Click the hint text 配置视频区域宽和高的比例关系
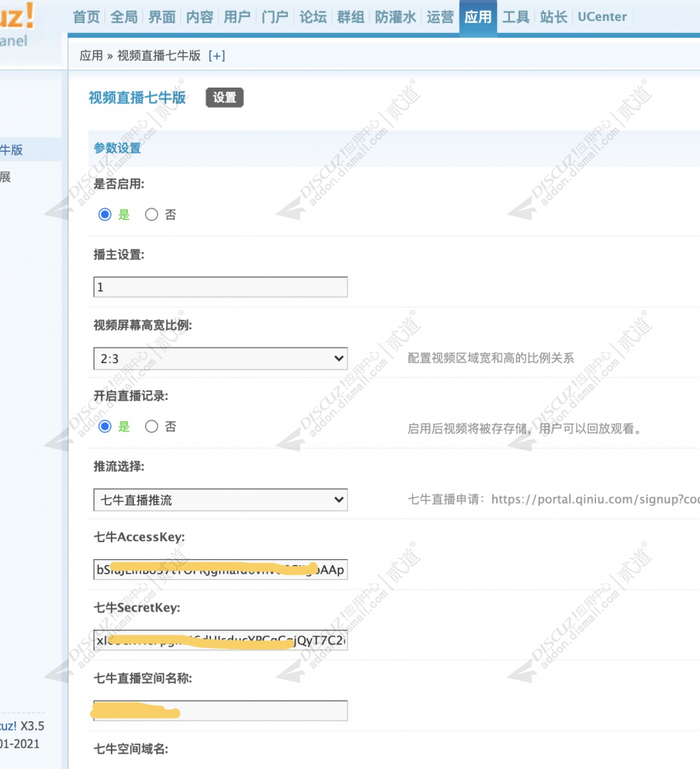The width and height of the screenshot is (700, 769). pyautogui.click(x=491, y=358)
